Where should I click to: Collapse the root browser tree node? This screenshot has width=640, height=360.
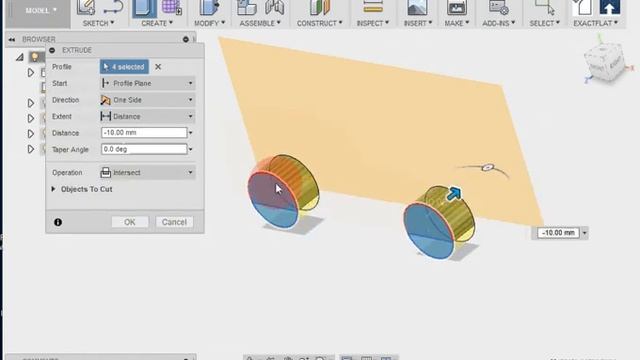click(x=20, y=57)
